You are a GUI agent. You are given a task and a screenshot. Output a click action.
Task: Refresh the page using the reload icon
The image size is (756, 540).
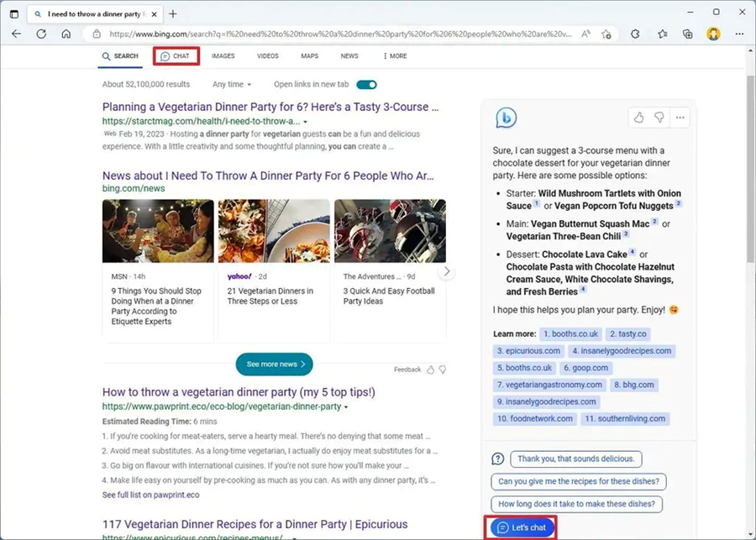coord(41,34)
